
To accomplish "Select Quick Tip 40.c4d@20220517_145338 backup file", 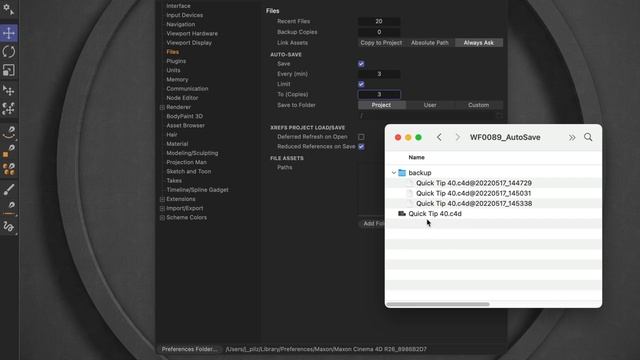I will tap(474, 203).
